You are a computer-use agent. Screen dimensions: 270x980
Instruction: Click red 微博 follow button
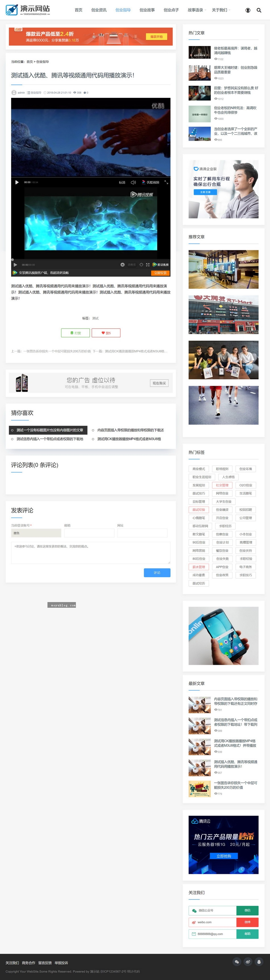tap(248, 922)
